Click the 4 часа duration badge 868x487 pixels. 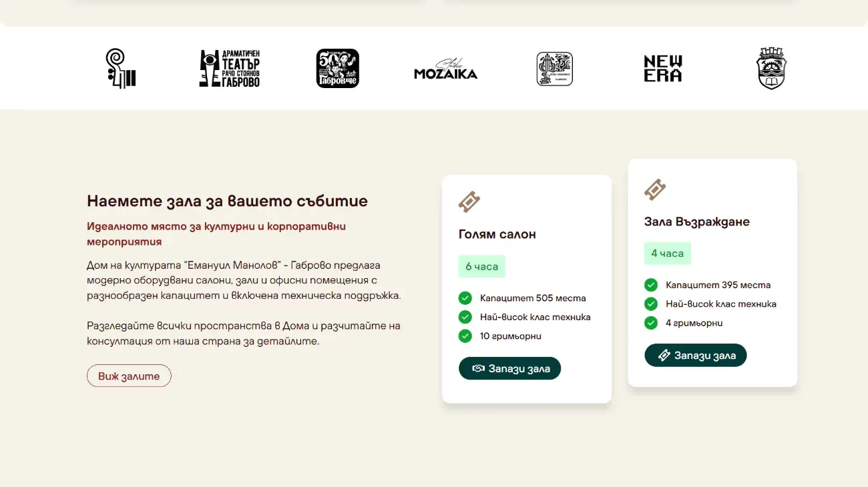[x=668, y=254]
